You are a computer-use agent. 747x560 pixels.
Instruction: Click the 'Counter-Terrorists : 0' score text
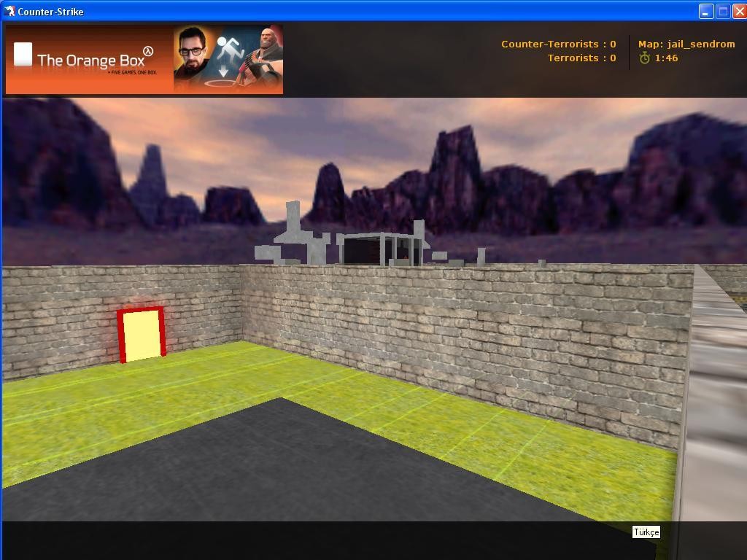point(558,44)
